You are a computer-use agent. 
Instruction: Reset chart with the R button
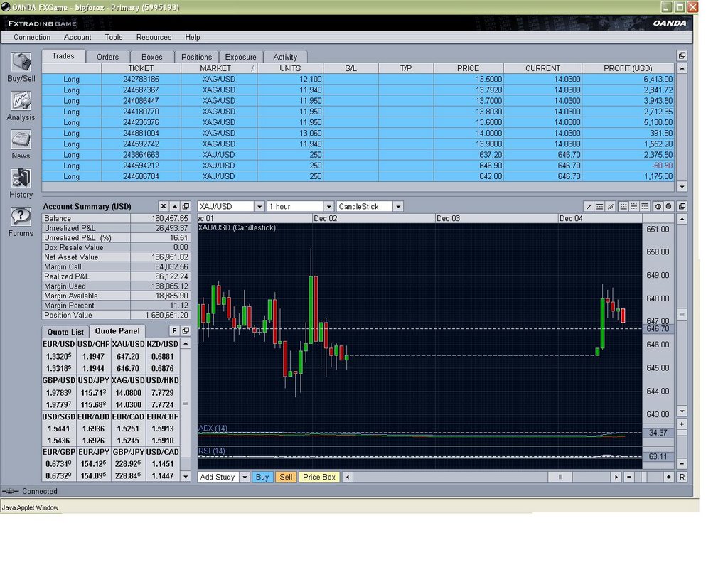[x=682, y=477]
